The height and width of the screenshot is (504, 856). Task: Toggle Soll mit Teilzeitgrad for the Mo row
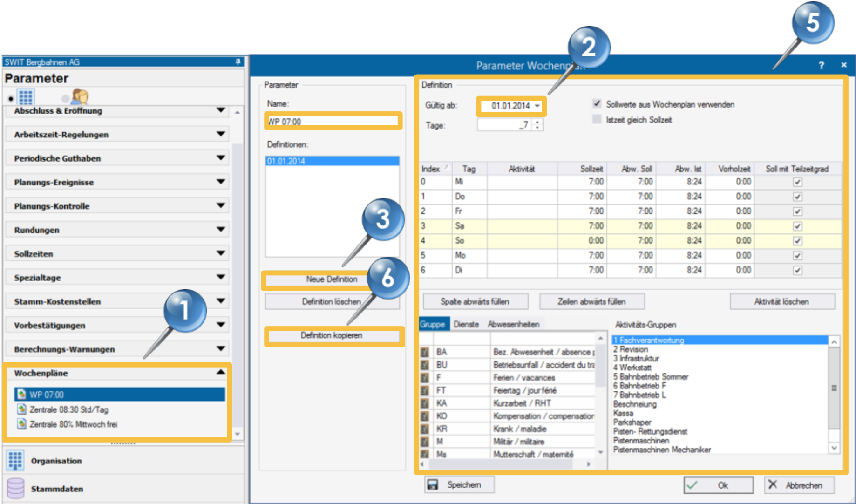797,256
